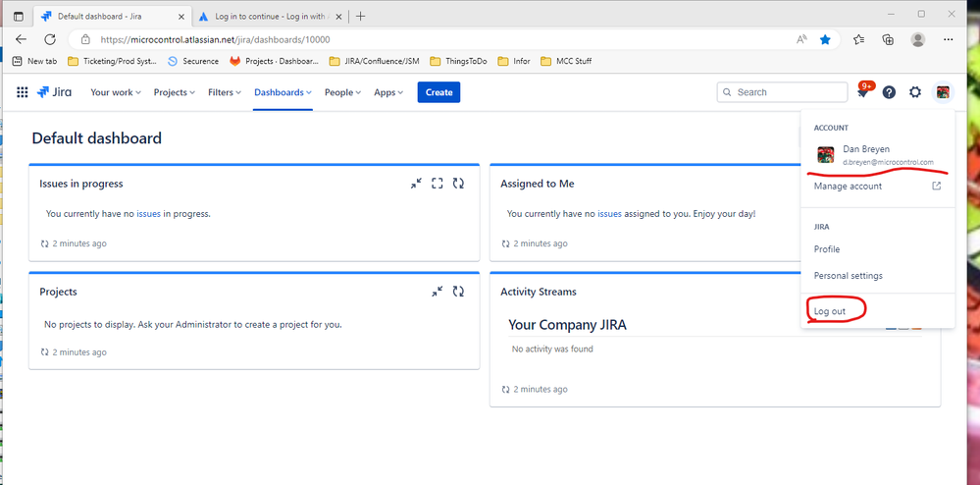Minimize the Issues in progress gadget
The width and height of the screenshot is (980, 485).
coord(416,184)
